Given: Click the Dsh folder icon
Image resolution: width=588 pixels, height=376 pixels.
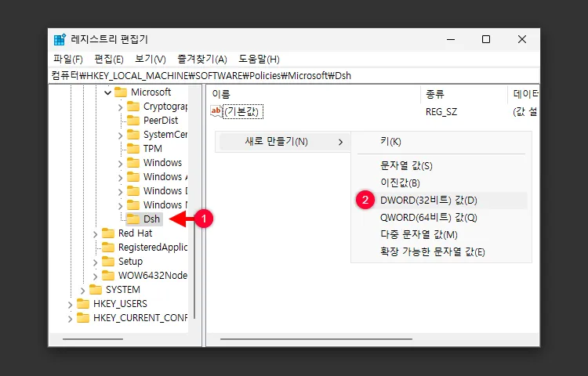Looking at the screenshot, I should pyautogui.click(x=133, y=219).
